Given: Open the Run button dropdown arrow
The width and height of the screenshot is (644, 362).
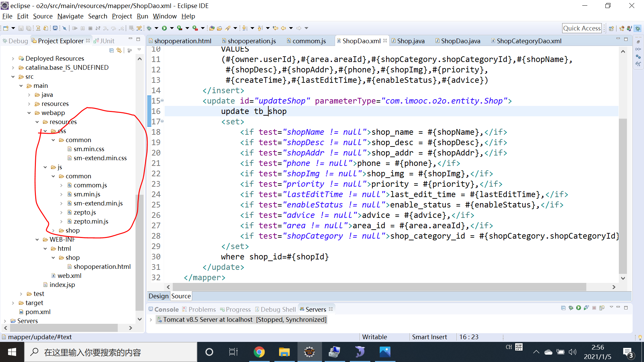Looking at the screenshot, I should (172, 28).
